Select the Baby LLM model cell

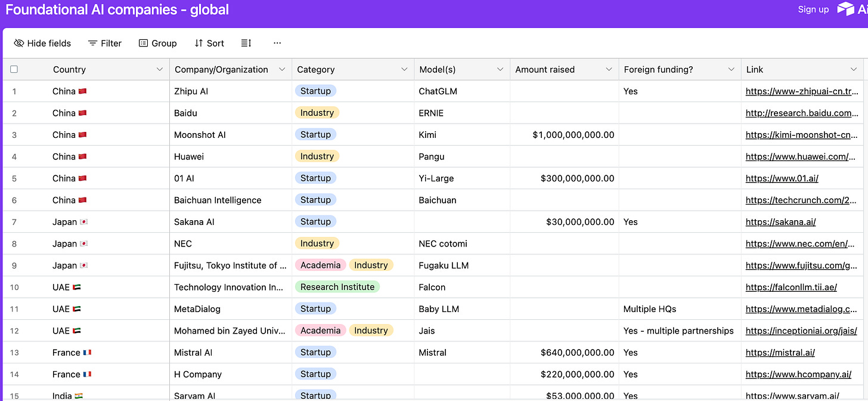(x=462, y=309)
